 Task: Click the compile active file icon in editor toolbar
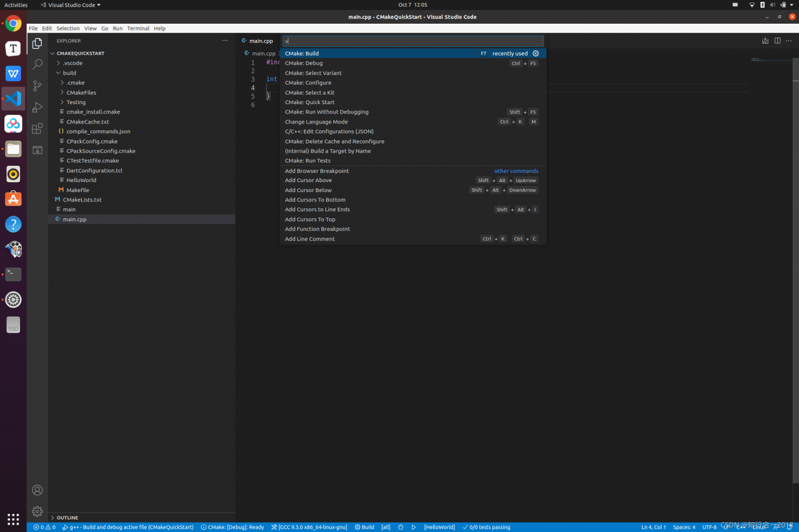tap(765, 41)
